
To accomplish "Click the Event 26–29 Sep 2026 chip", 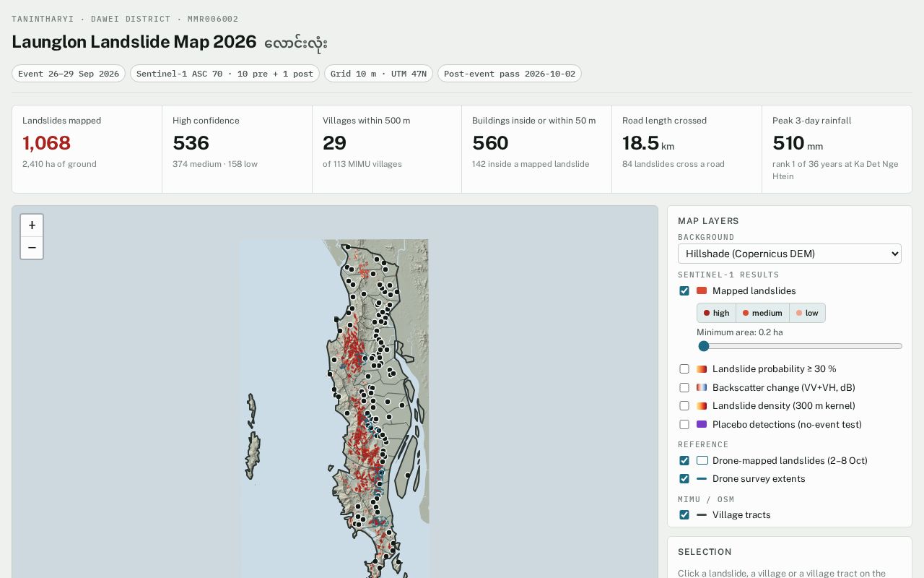I will click(x=69, y=74).
